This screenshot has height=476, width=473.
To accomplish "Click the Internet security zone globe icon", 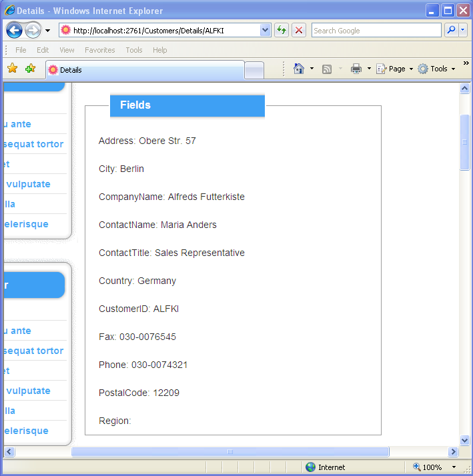I will pyautogui.click(x=310, y=467).
